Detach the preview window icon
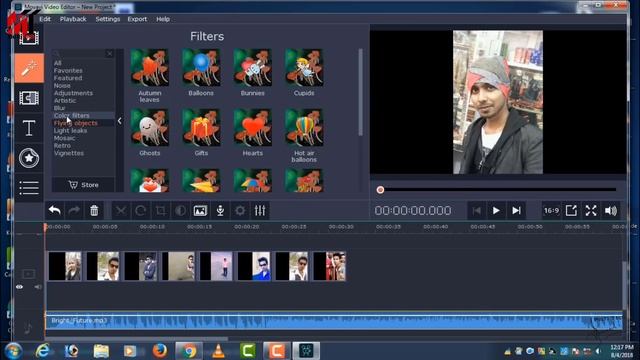 coord(571,211)
